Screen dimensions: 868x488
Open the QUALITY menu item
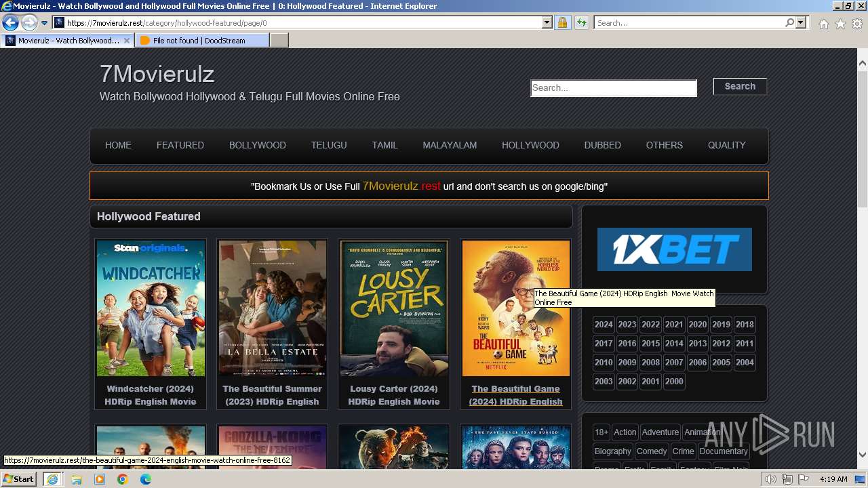click(727, 145)
